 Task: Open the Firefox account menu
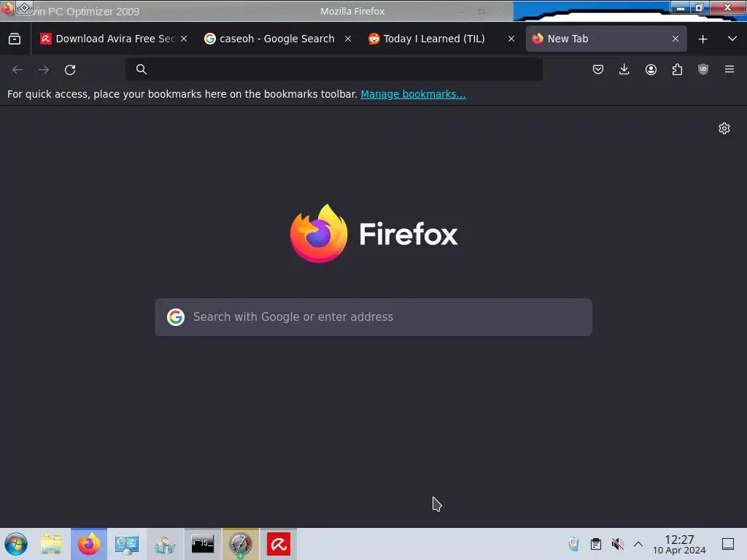pos(651,69)
